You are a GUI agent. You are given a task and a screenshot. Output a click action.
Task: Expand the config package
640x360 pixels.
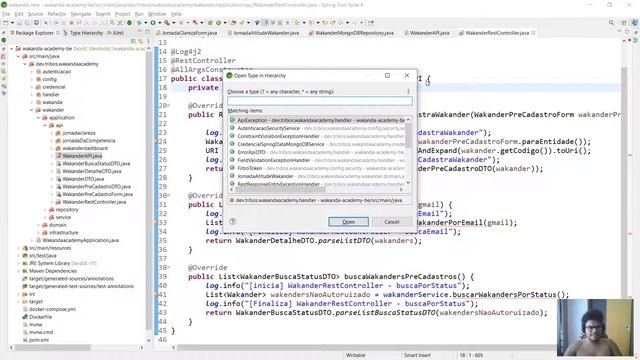click(32, 79)
